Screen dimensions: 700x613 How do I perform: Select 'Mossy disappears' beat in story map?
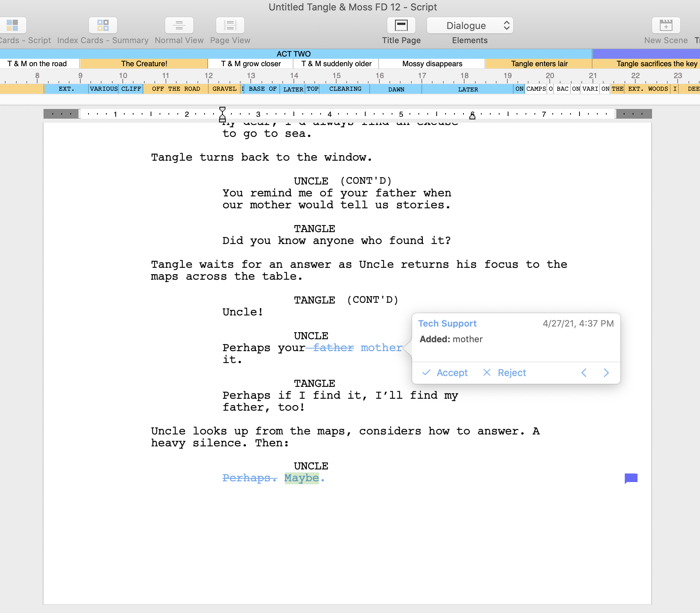coord(432,64)
